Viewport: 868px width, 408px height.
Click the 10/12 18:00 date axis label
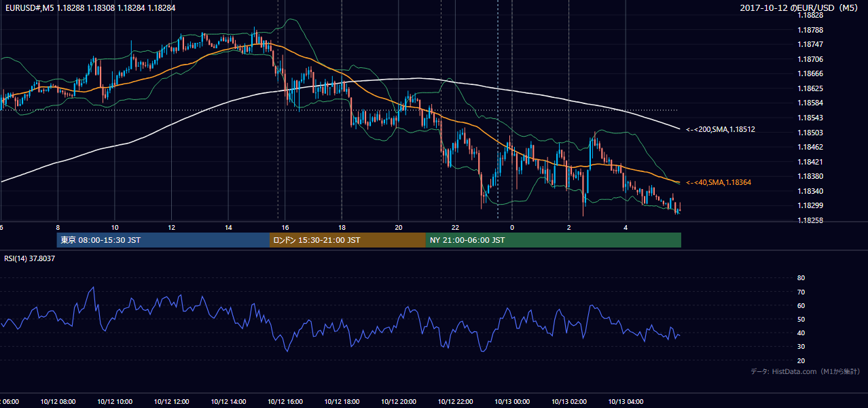(342, 401)
